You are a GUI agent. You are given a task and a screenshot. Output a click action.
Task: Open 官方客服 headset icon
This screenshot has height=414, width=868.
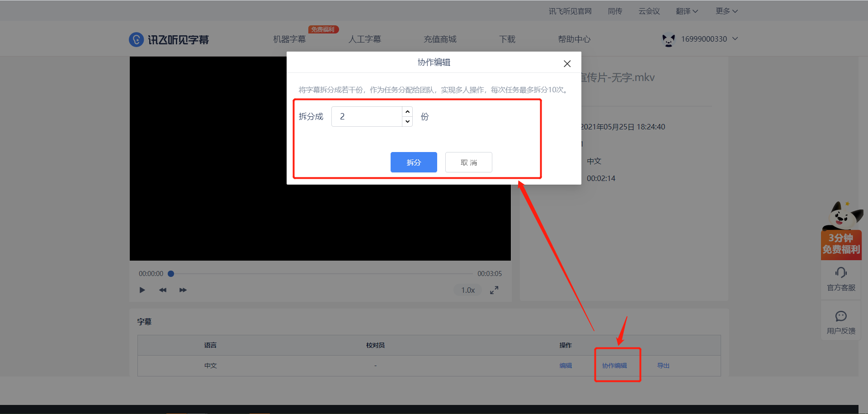(x=841, y=272)
